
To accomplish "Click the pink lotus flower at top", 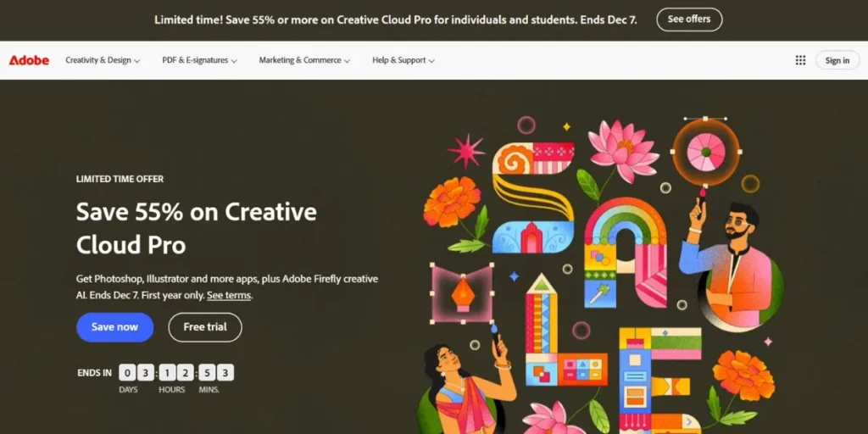I will click(624, 151).
